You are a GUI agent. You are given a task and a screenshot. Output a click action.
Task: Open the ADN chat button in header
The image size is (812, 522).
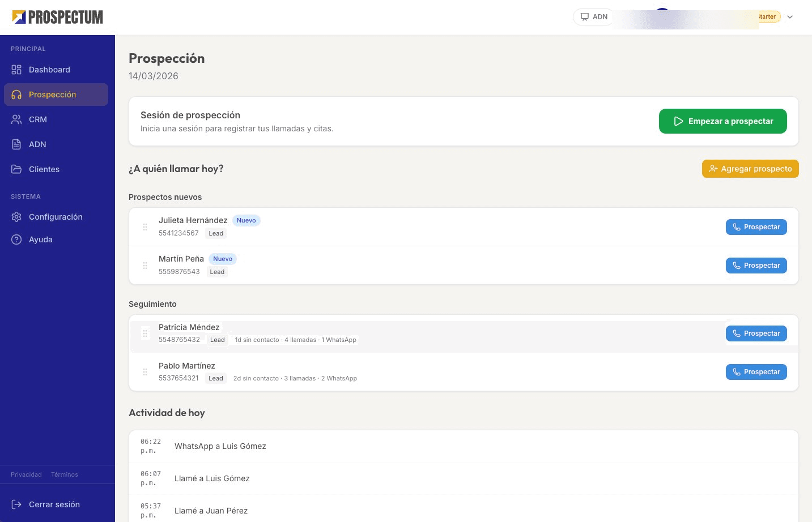tap(594, 17)
